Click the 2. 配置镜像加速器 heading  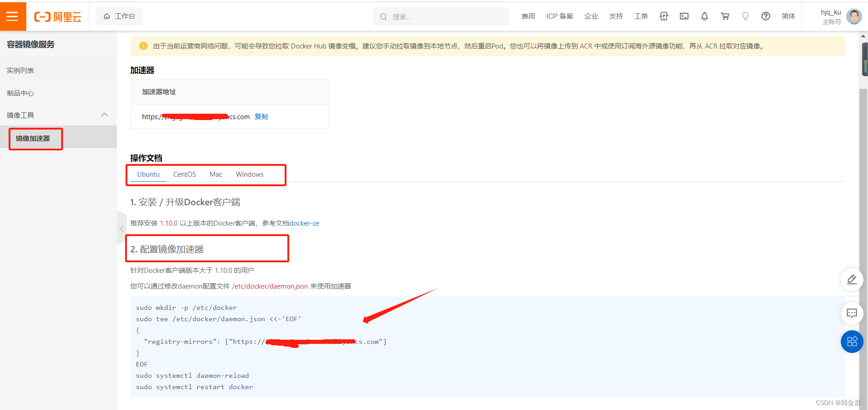[167, 249]
